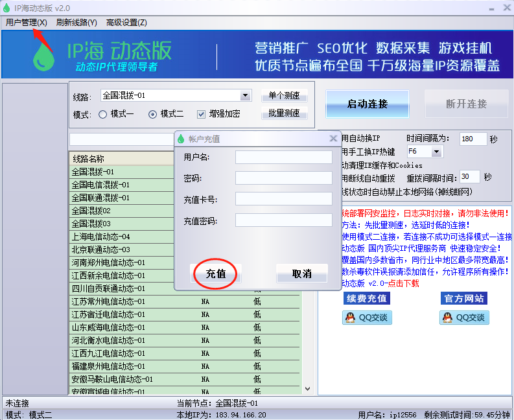Click the redial interval field showing 30

[x=470, y=177]
